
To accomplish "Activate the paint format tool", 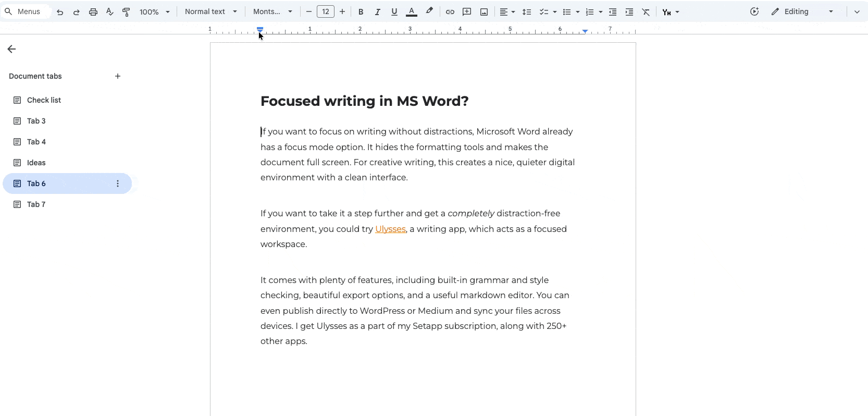I will coord(126,11).
